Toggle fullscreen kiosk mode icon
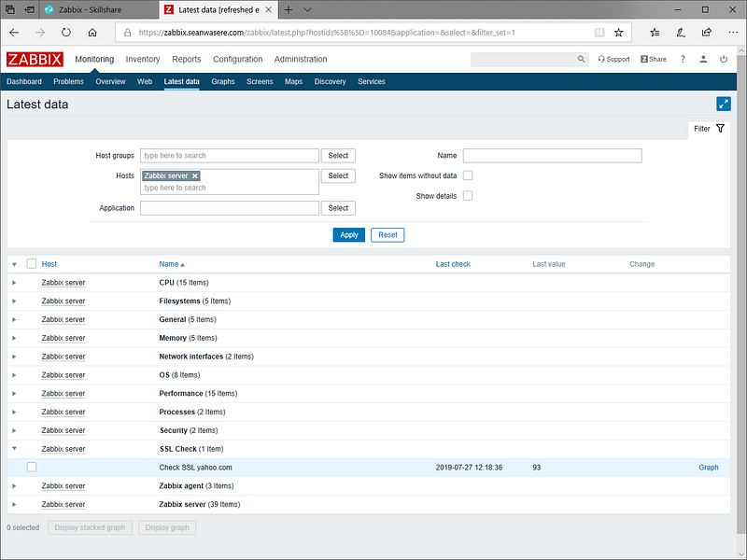 coord(723,104)
